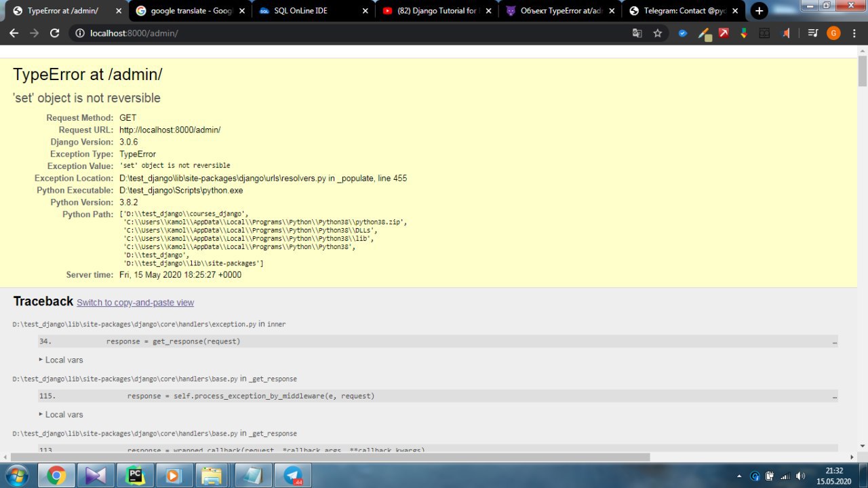Click the volume speaker tray icon
This screenshot has height=488, width=868.
[x=800, y=476]
